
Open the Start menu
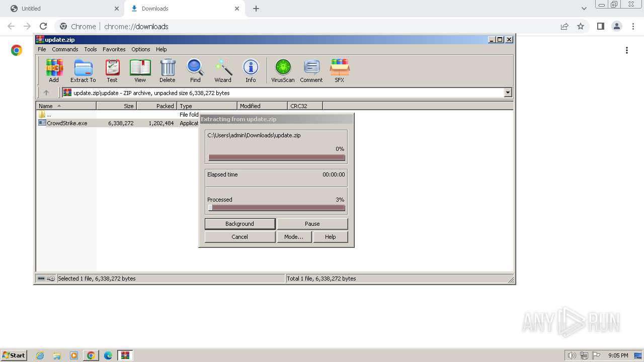pos(14,355)
